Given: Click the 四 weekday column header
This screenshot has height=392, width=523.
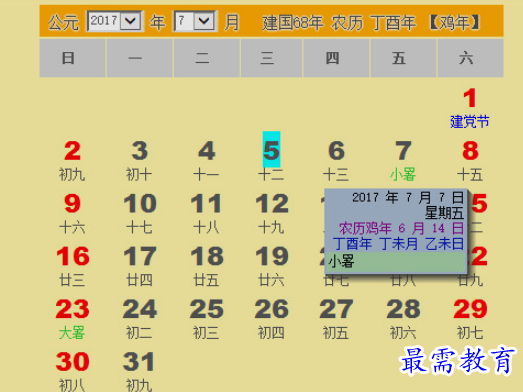Looking at the screenshot, I should point(336,58).
